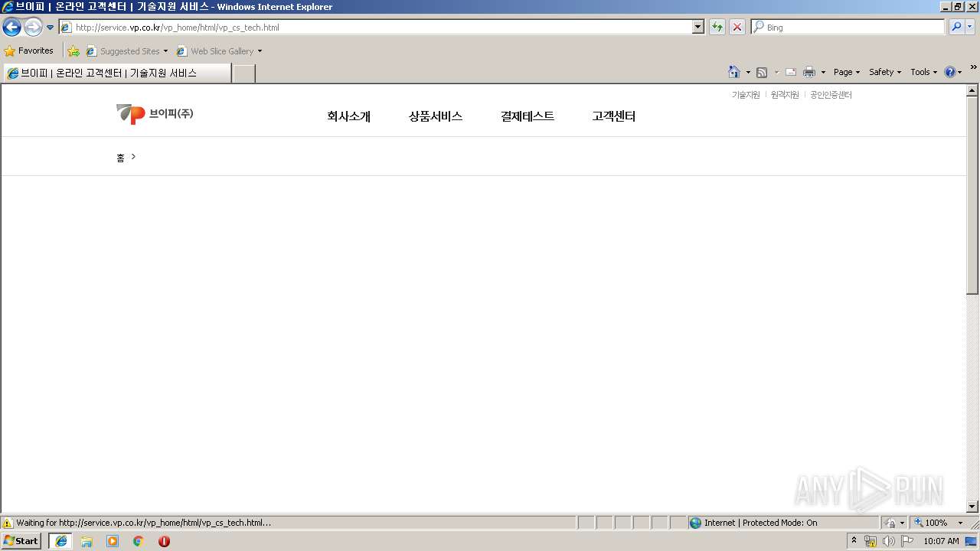Add to Favorites bar icon
980x551 pixels.
pos(73,51)
